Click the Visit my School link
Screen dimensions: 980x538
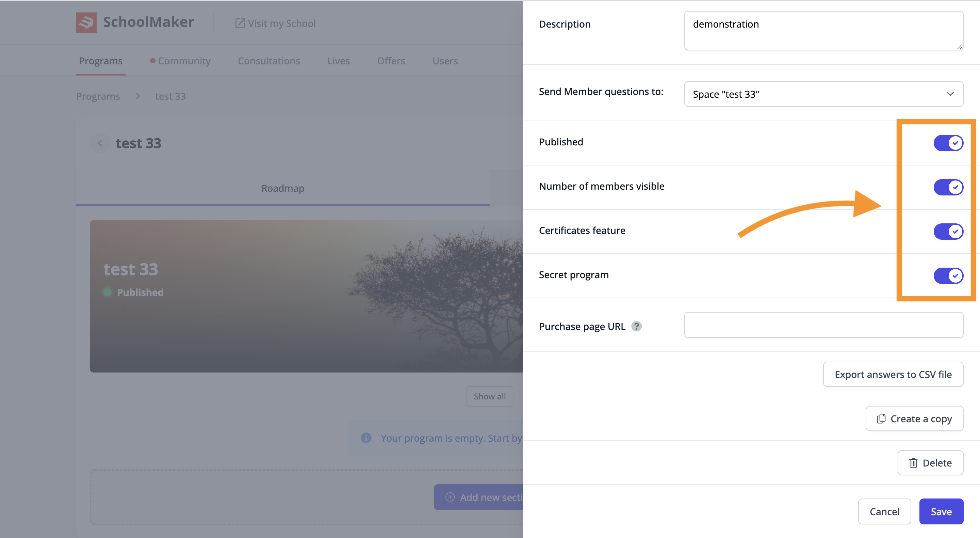(x=275, y=23)
